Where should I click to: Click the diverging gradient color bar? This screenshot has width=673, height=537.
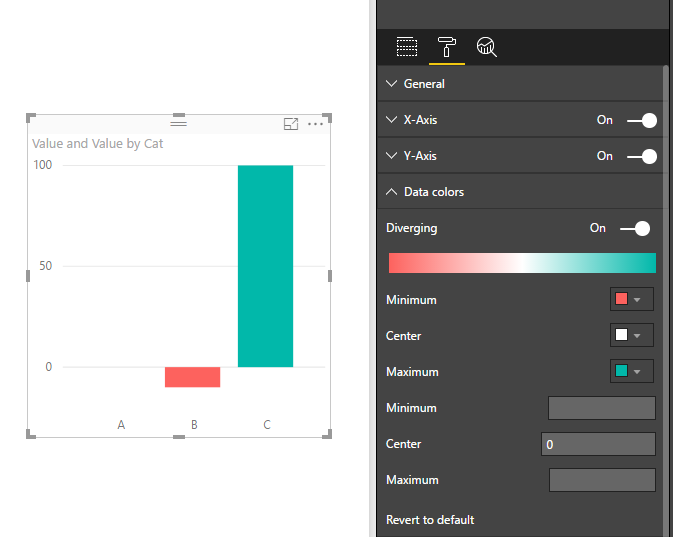pyautogui.click(x=522, y=263)
